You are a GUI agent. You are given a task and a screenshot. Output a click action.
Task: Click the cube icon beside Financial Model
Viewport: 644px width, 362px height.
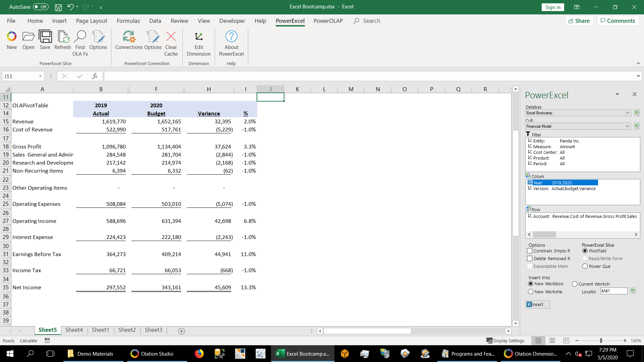pyautogui.click(x=637, y=126)
